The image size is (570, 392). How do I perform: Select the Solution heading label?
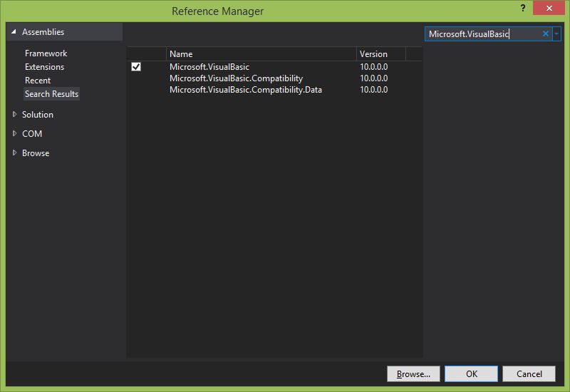pos(38,115)
